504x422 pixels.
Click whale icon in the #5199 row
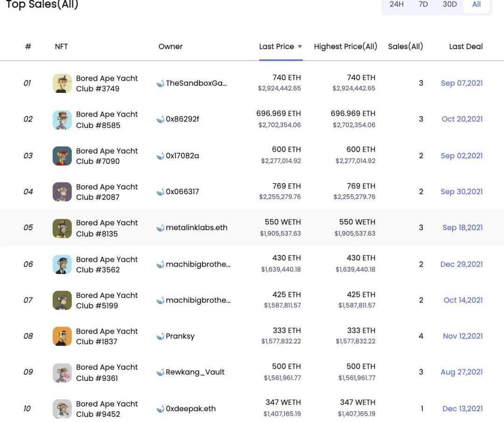click(160, 301)
